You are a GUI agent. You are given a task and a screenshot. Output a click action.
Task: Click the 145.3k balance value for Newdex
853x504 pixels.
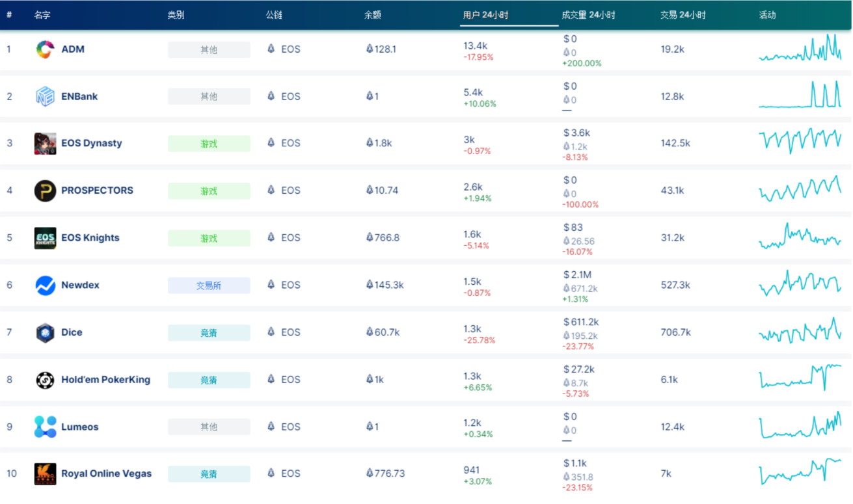pyautogui.click(x=385, y=285)
